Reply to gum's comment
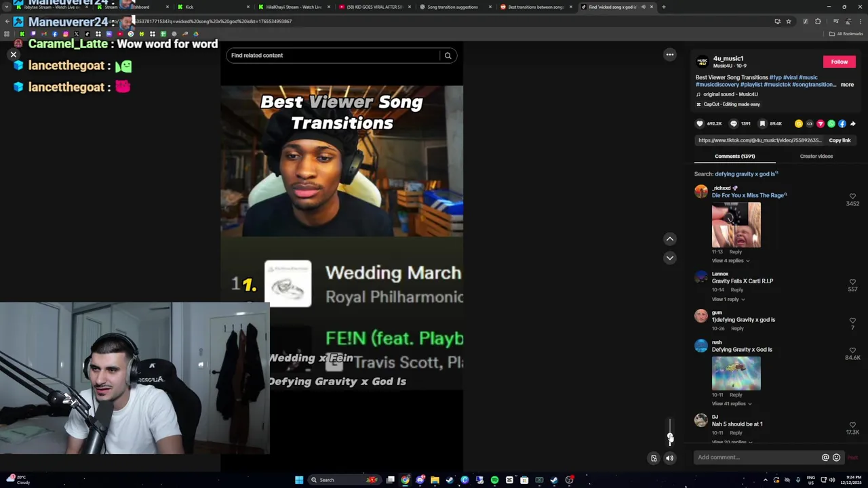This screenshot has width=868, height=488. 737,329
